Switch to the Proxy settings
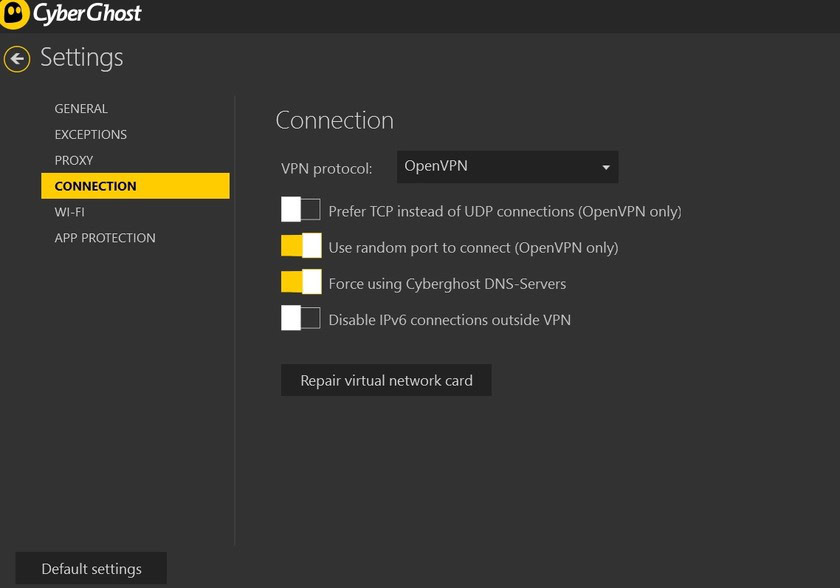Image resolution: width=840 pixels, height=588 pixels. [74, 161]
